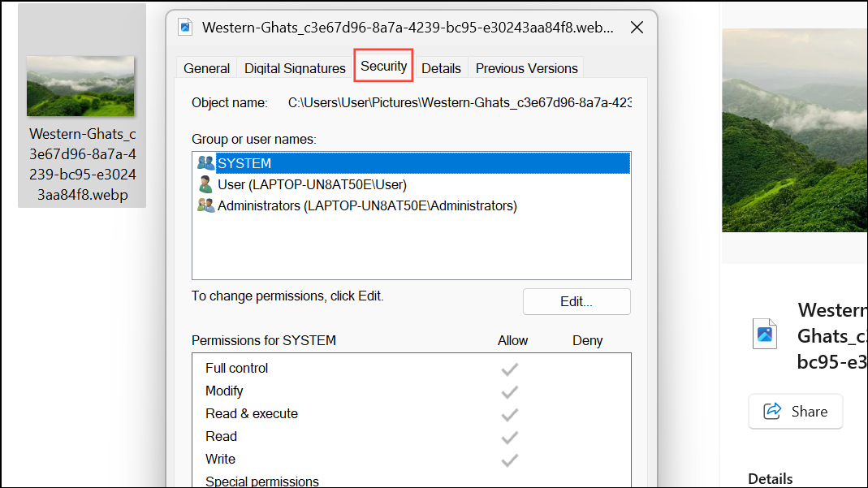Click the file icon in dialog title bar
This screenshot has width=868, height=488.
tap(185, 27)
